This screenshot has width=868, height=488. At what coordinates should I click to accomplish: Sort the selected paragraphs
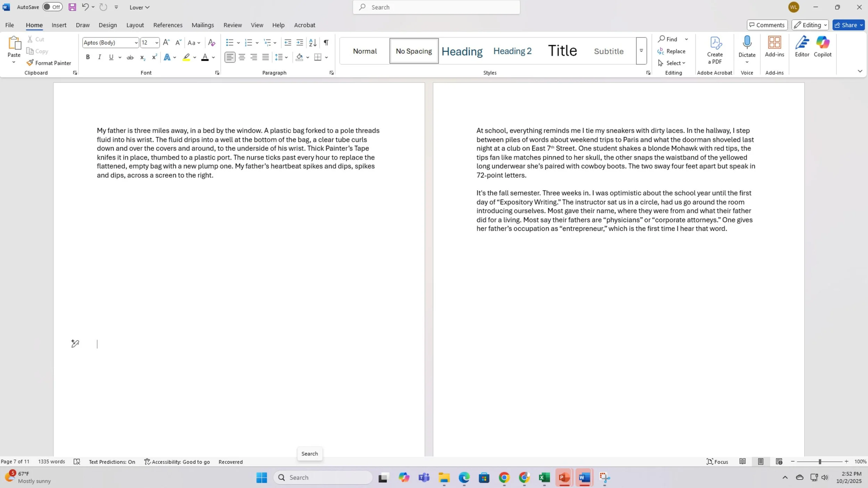coord(313,42)
